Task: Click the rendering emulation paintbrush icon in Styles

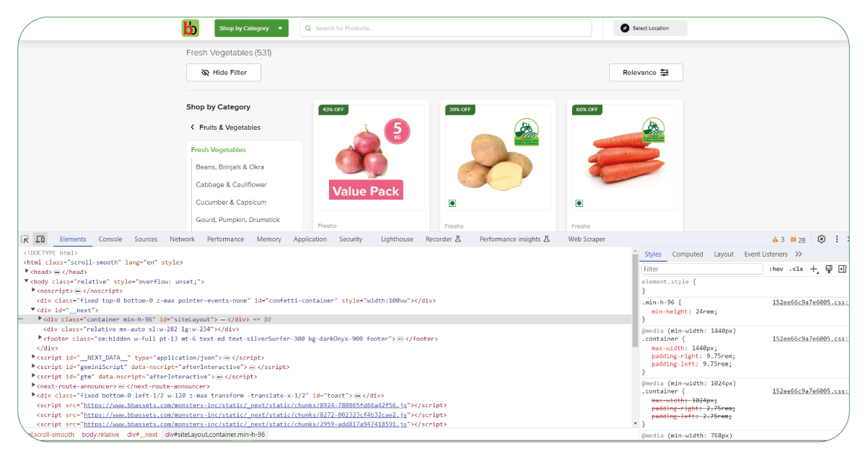Action: 829,269
